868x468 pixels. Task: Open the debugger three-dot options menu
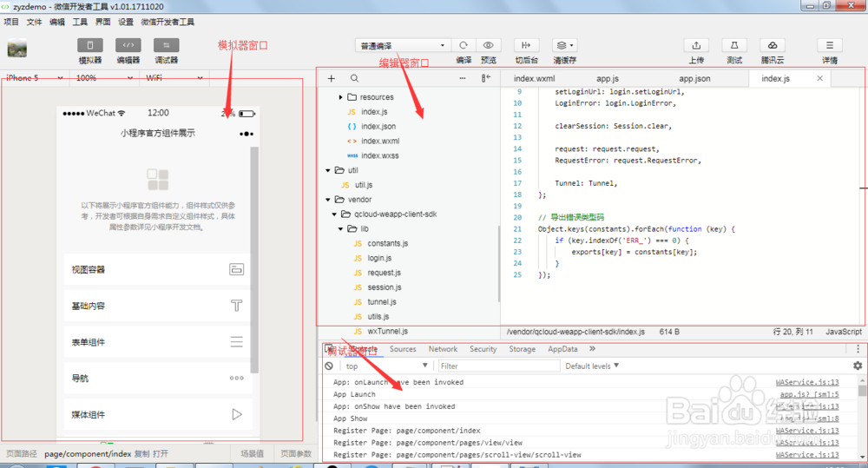tap(858, 349)
